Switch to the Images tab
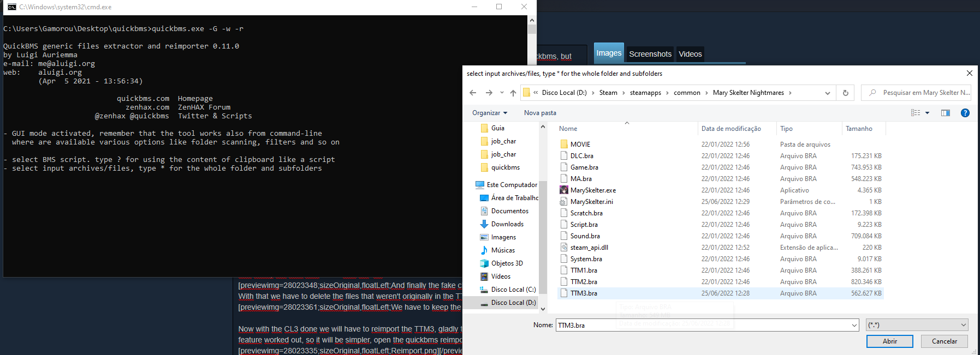The image size is (980, 355). pos(609,53)
